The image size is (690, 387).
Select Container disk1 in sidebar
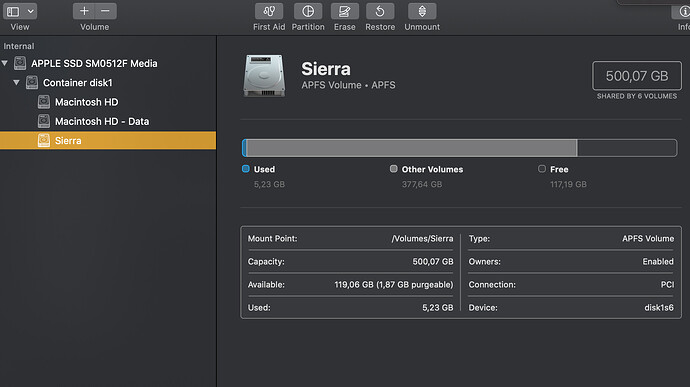coord(78,83)
